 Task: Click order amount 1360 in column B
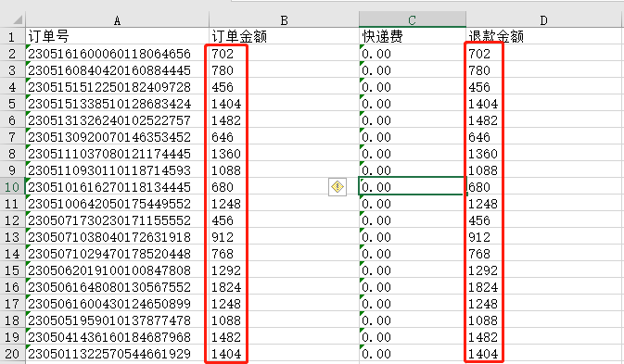coord(284,154)
